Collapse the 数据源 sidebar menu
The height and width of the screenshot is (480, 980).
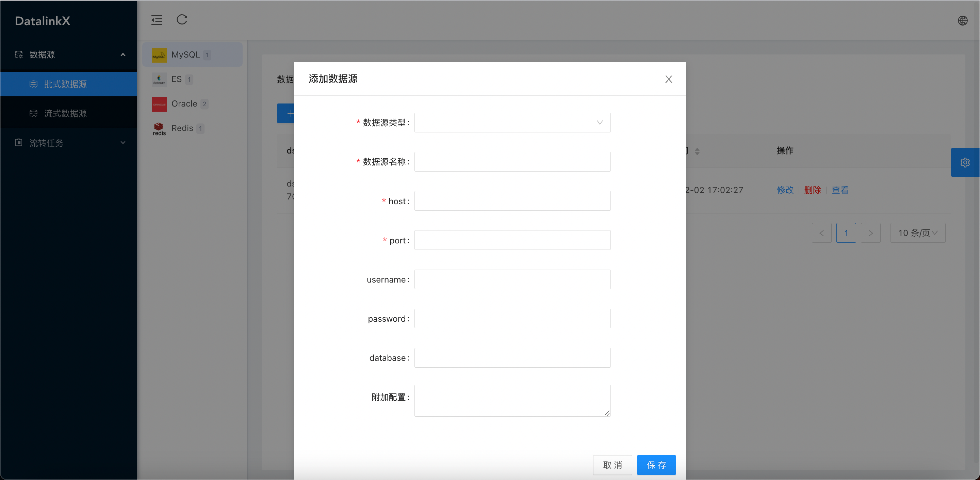tap(68, 55)
